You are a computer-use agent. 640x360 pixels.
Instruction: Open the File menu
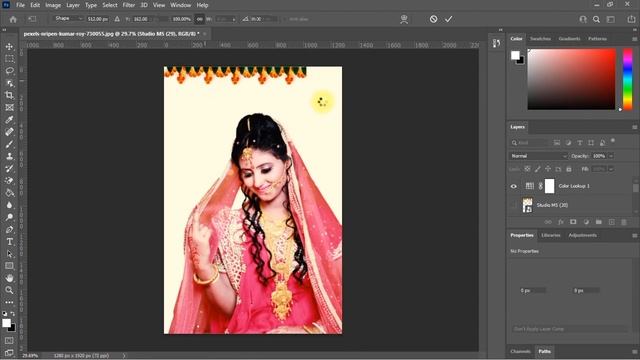[x=20, y=5]
